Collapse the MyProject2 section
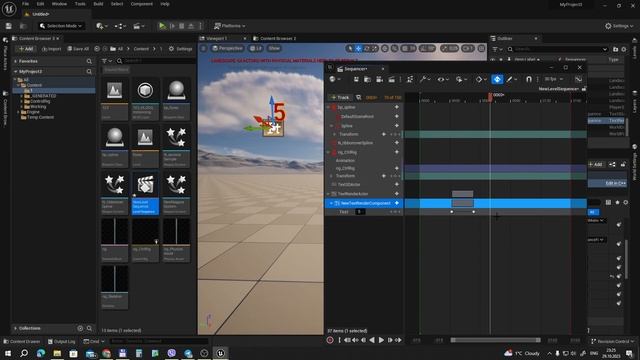 click(16, 71)
